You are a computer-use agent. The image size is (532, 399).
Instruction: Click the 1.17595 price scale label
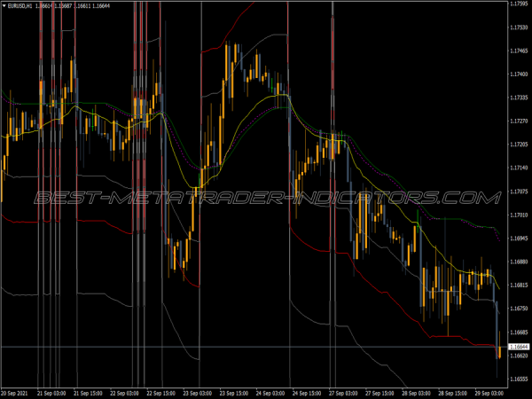click(x=519, y=4)
